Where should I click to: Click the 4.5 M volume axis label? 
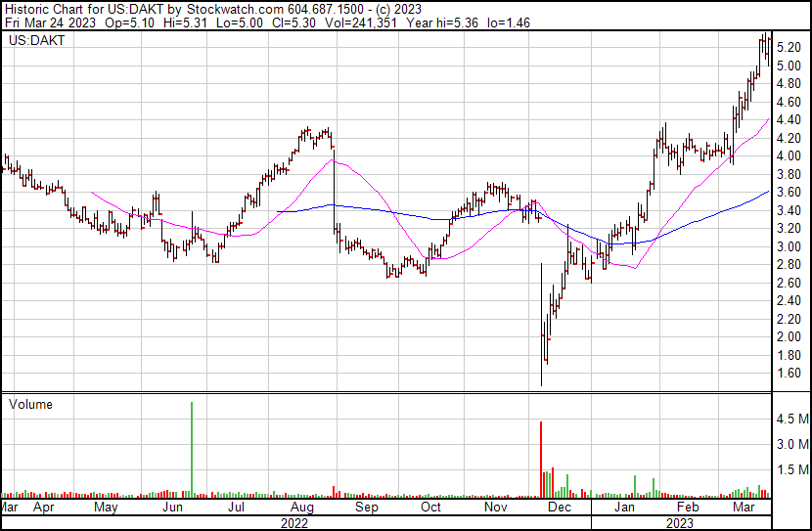[x=790, y=420]
